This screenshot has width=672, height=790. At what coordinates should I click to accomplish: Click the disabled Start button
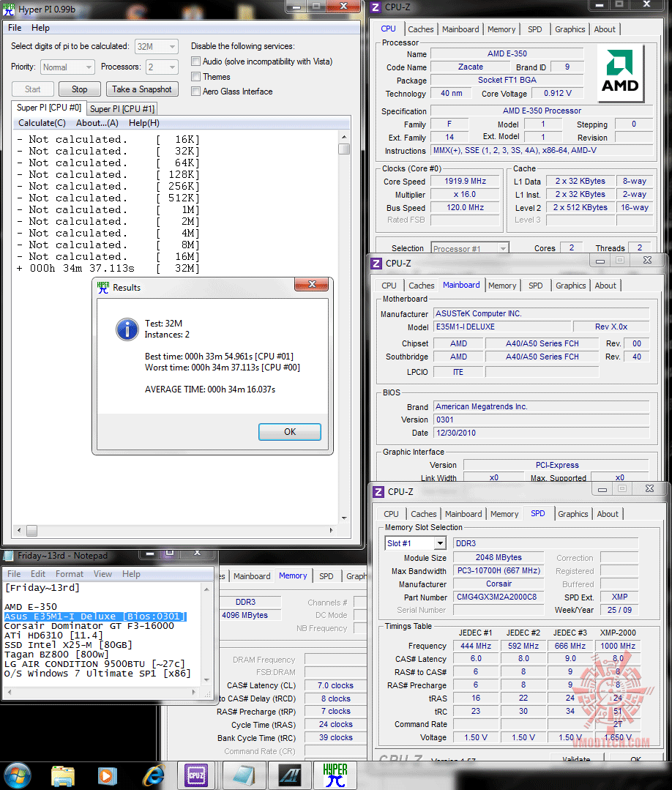click(33, 89)
